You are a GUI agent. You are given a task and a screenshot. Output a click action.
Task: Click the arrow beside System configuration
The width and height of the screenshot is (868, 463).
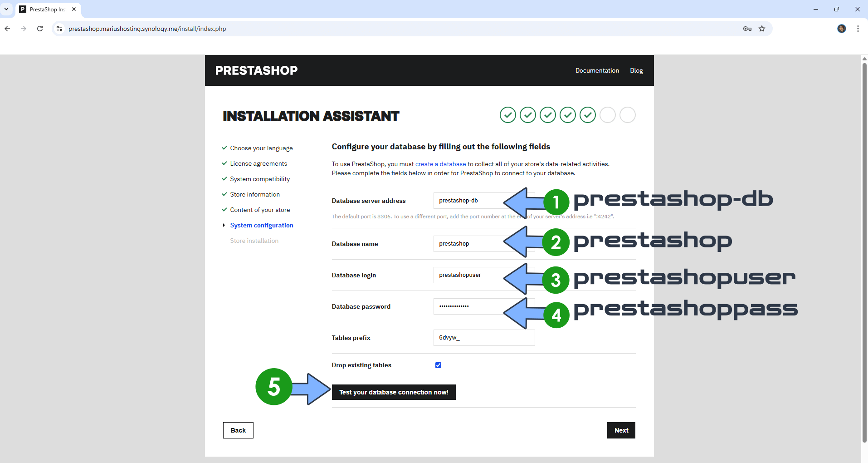pos(224,225)
